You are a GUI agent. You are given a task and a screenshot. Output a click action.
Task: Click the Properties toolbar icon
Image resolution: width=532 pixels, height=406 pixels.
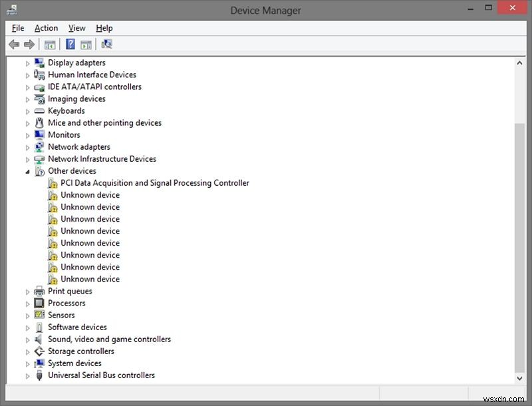pyautogui.click(x=87, y=44)
